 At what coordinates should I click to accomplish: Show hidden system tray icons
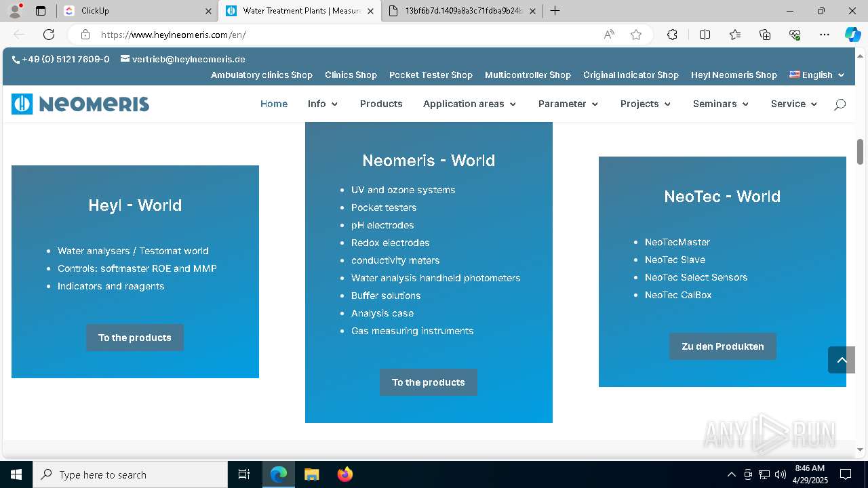click(x=731, y=474)
